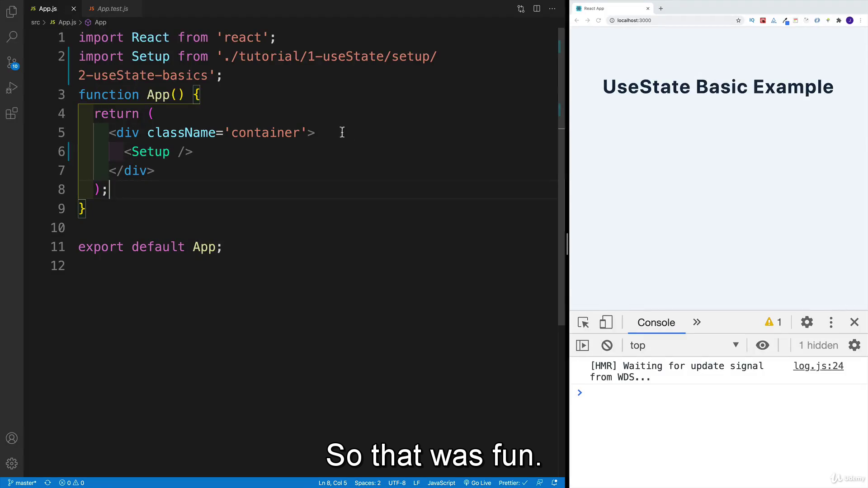This screenshot has width=868, height=488.
Task: Reload the localhost page
Action: pos(599,20)
